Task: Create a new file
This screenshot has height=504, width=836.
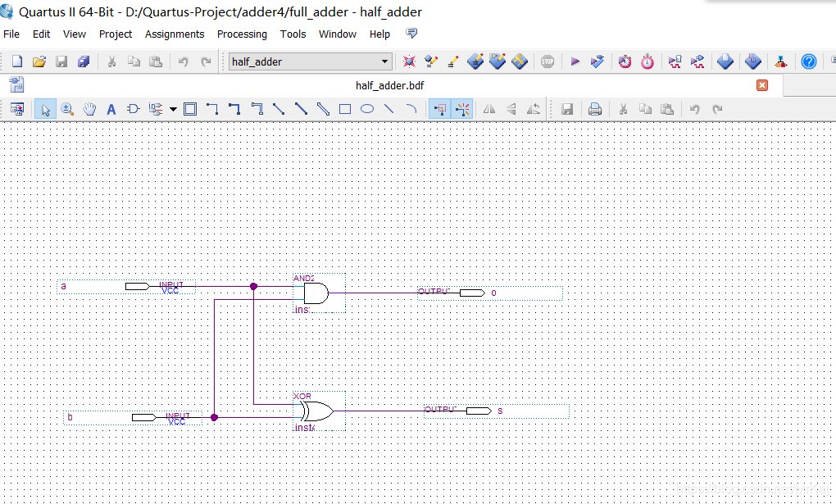Action: pyautogui.click(x=17, y=61)
